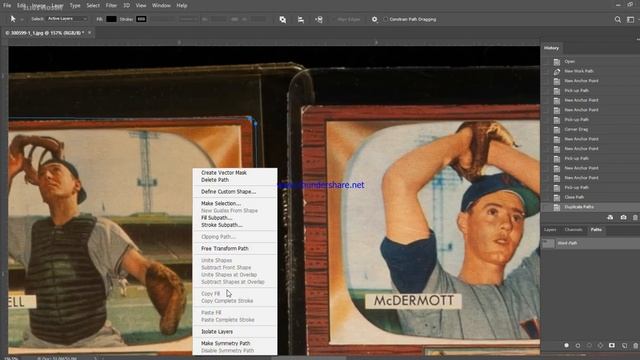This screenshot has width=640, height=360.
Task: Create new snapshot in History panel
Action: point(623,218)
